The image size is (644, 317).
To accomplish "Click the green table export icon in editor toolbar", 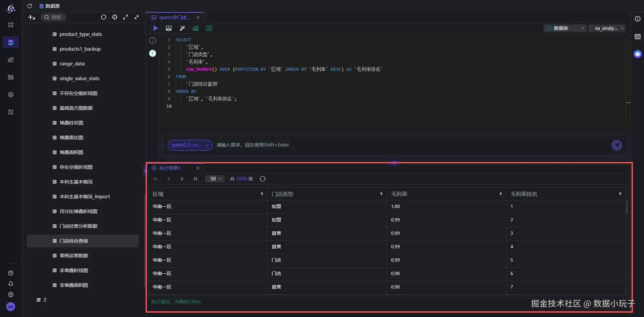I will click(x=196, y=28).
